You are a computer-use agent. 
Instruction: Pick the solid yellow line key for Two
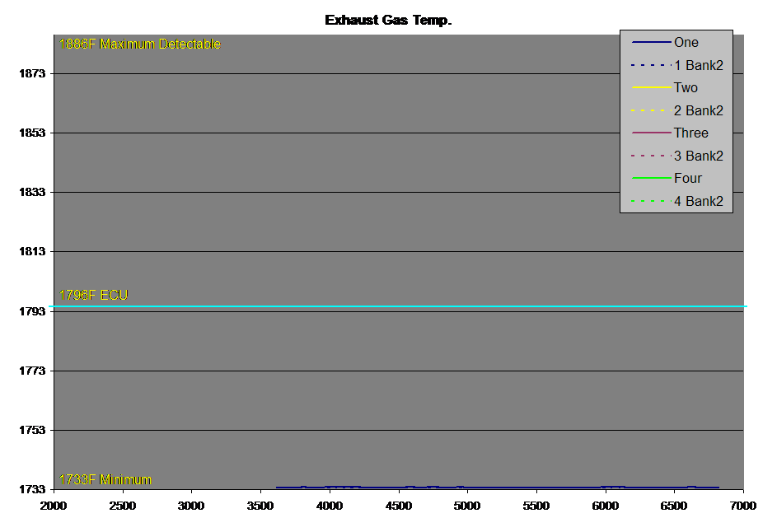click(651, 88)
